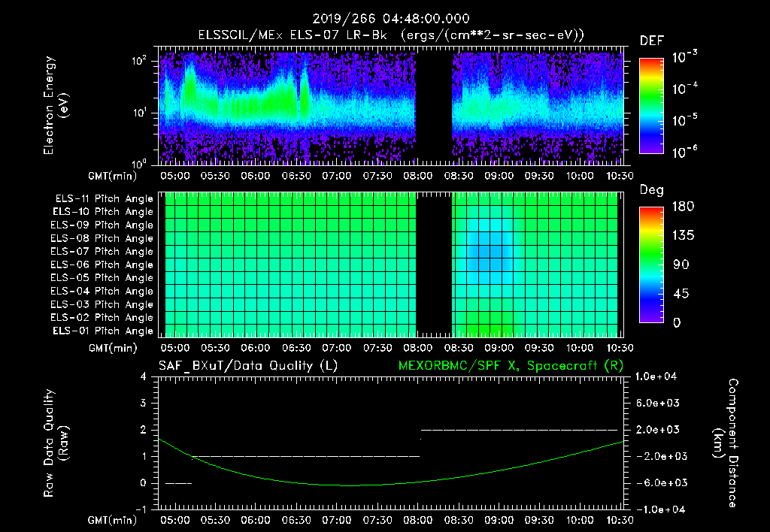The height and width of the screenshot is (532, 770).
Task: Select the ELS-07 Pitch Angle row label
Action: tap(102, 251)
